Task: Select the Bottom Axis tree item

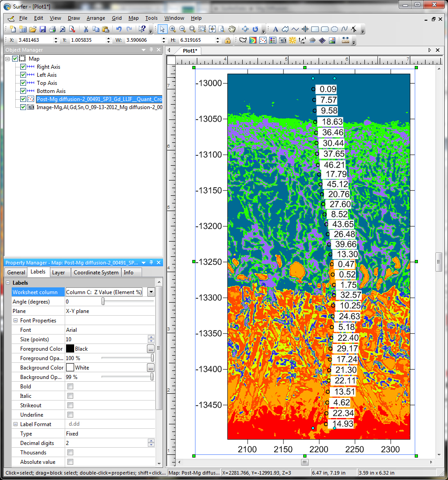Action: pos(51,91)
